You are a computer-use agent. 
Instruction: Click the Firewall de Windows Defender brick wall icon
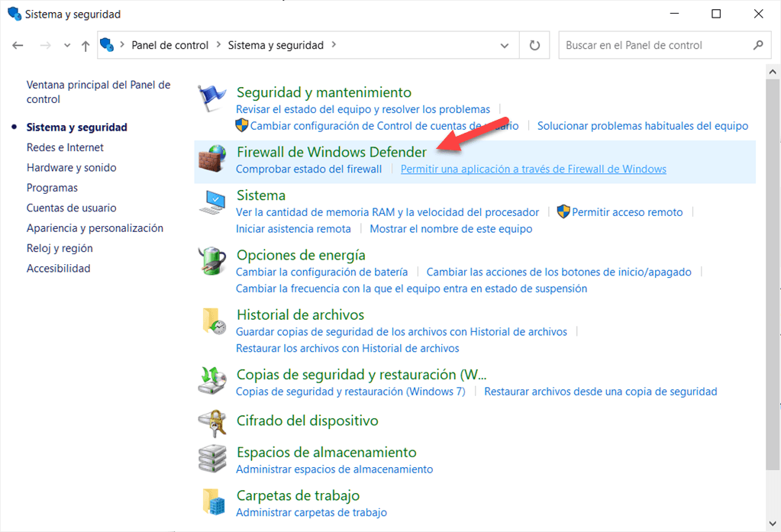[212, 159]
